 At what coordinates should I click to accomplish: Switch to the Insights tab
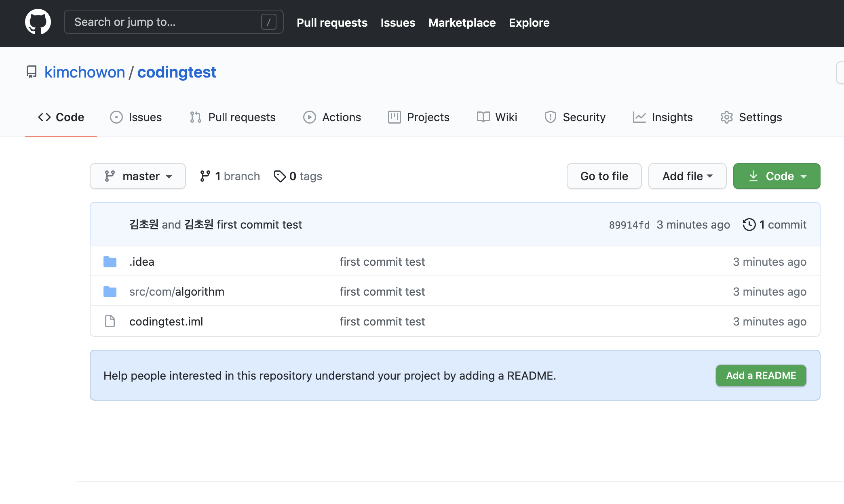pos(663,117)
